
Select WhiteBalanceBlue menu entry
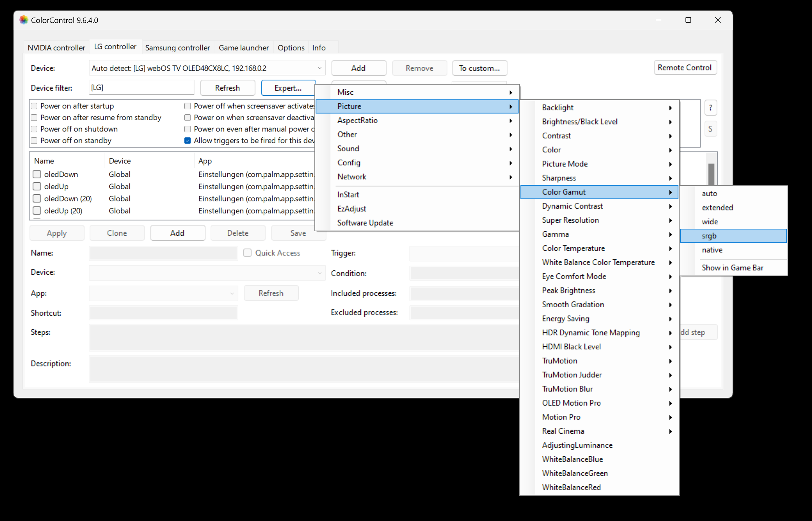[x=599, y=459]
